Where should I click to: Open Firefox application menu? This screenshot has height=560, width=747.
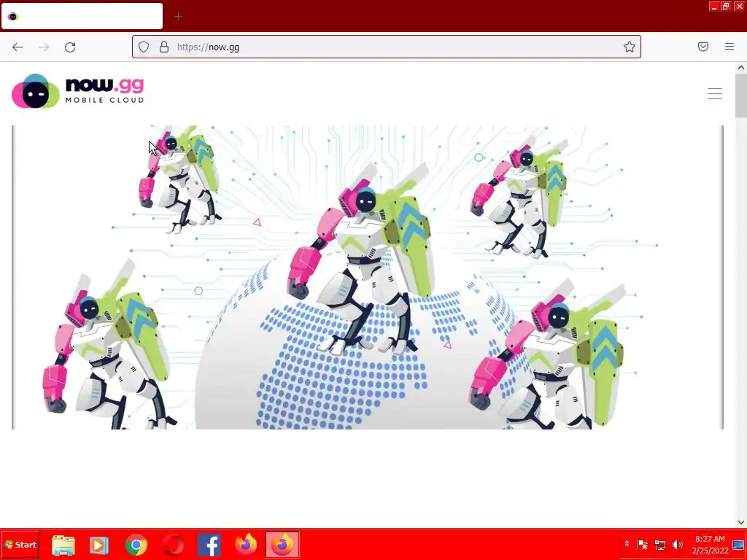[x=729, y=47]
